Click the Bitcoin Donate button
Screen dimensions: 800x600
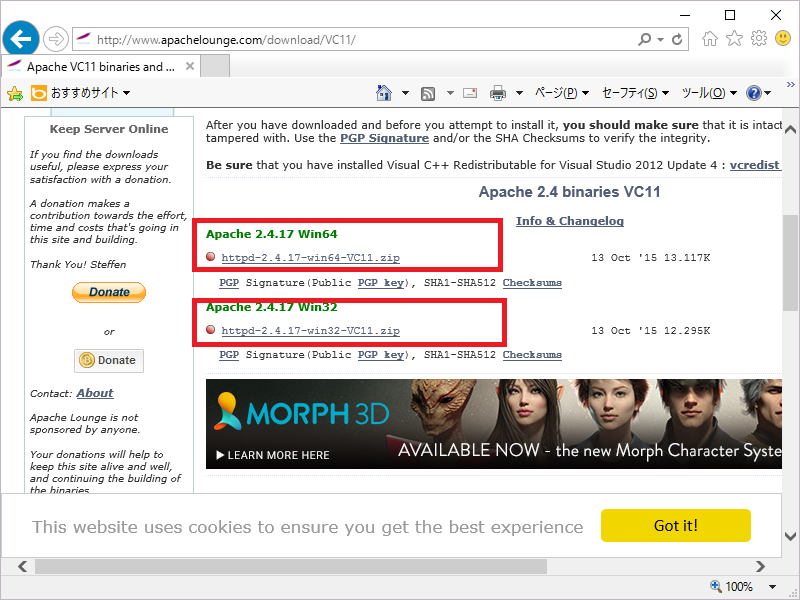coord(109,360)
